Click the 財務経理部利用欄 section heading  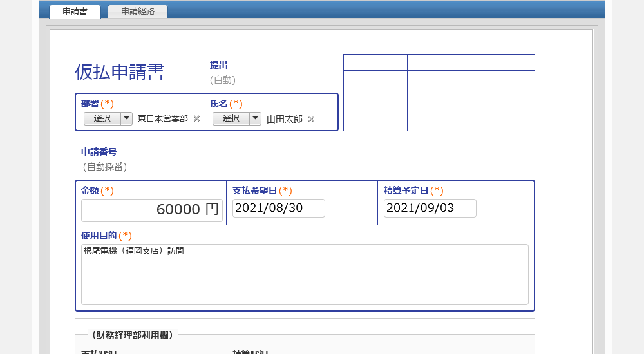pyautogui.click(x=132, y=335)
